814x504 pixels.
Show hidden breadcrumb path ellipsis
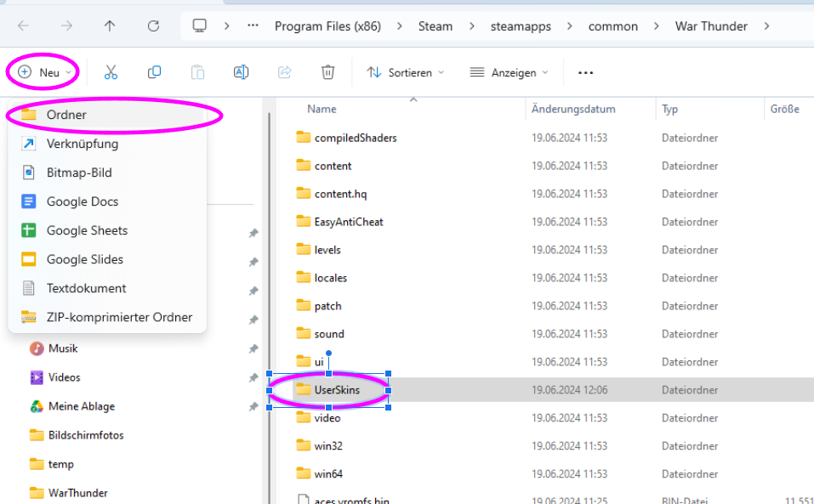[x=253, y=25]
